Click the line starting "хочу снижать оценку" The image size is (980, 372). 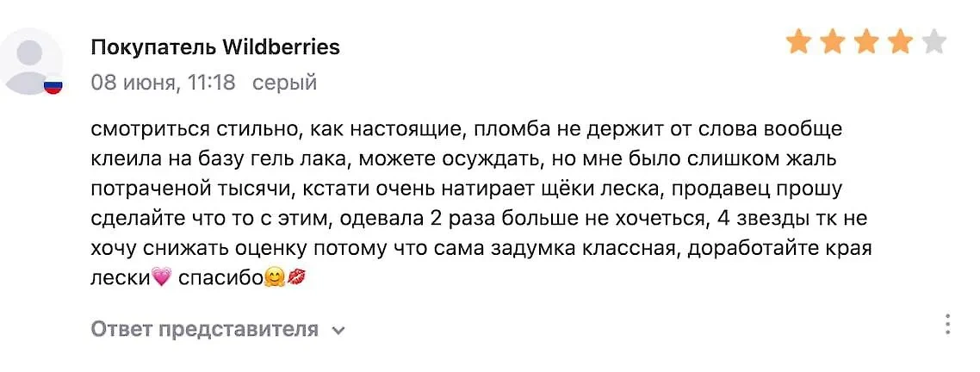pyautogui.click(x=481, y=249)
